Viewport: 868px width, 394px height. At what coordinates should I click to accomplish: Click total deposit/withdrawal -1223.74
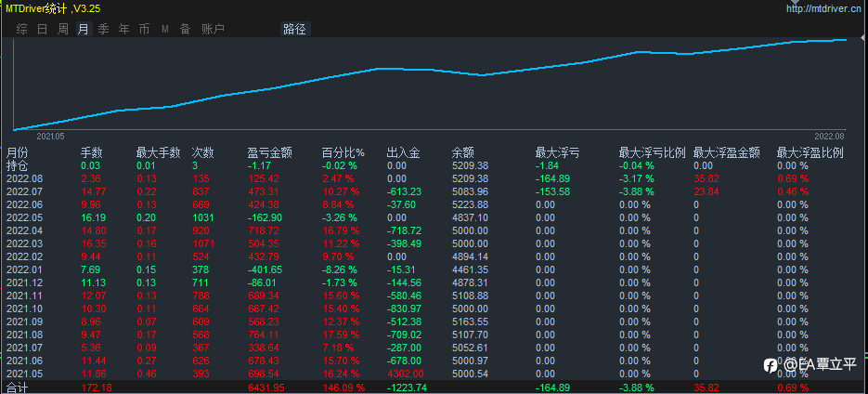coord(408,387)
